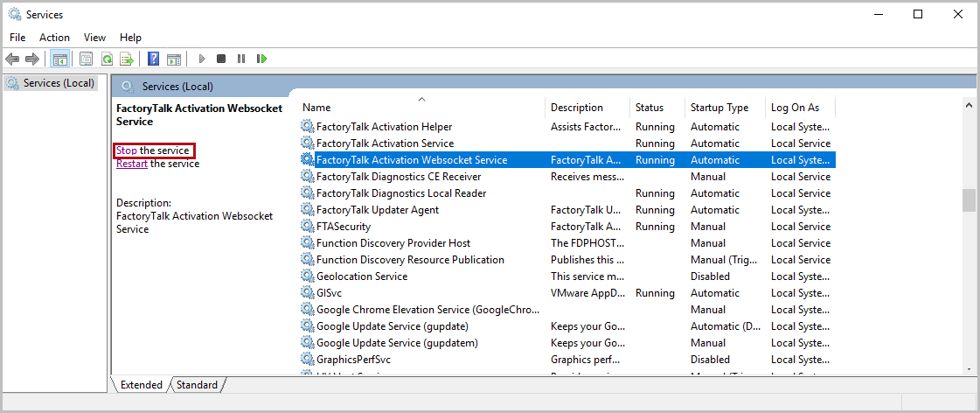Click Disabled startup type of Geolocation Service

pyautogui.click(x=710, y=276)
